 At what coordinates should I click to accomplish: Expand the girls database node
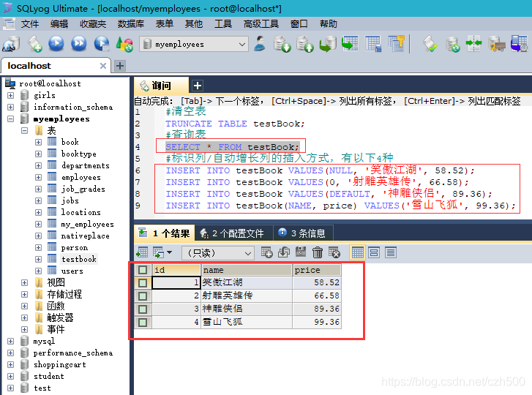pyautogui.click(x=10, y=95)
